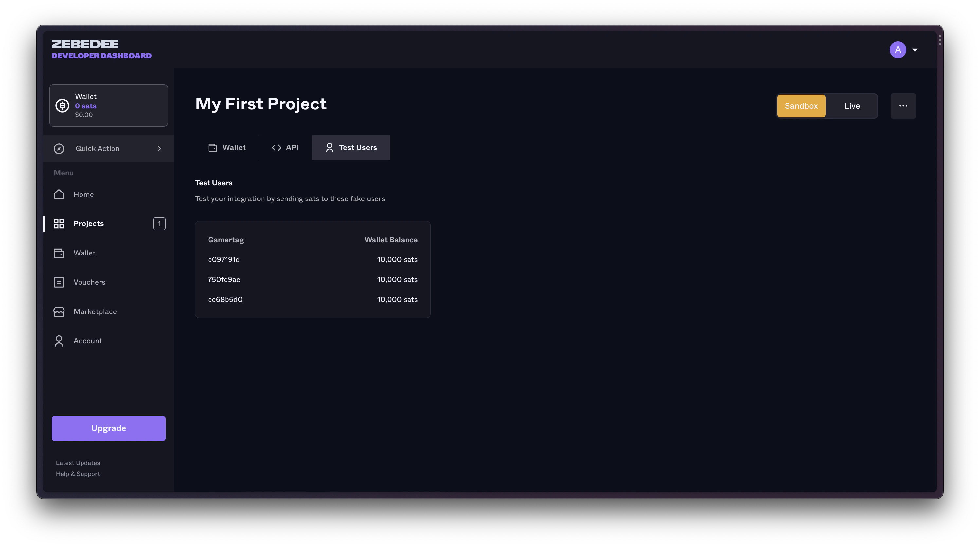This screenshot has height=547, width=980.
Task: Select the Vouchers document icon
Action: pos(59,282)
